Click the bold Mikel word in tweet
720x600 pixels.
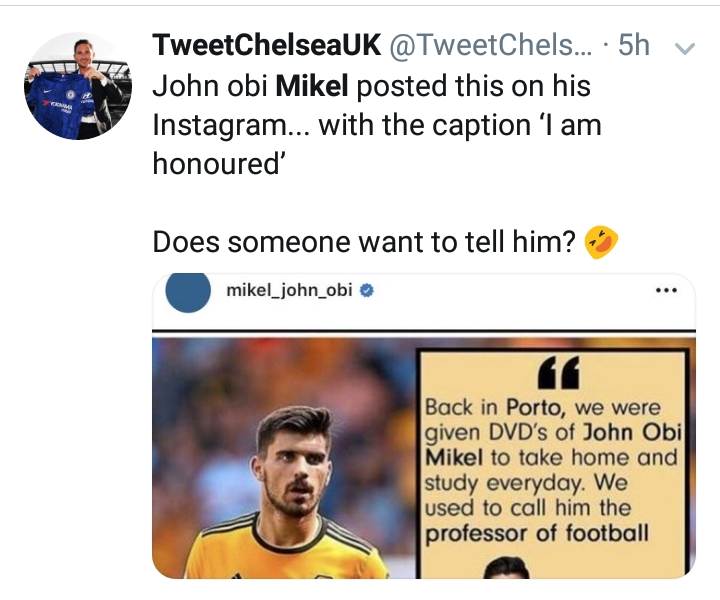pos(312,87)
